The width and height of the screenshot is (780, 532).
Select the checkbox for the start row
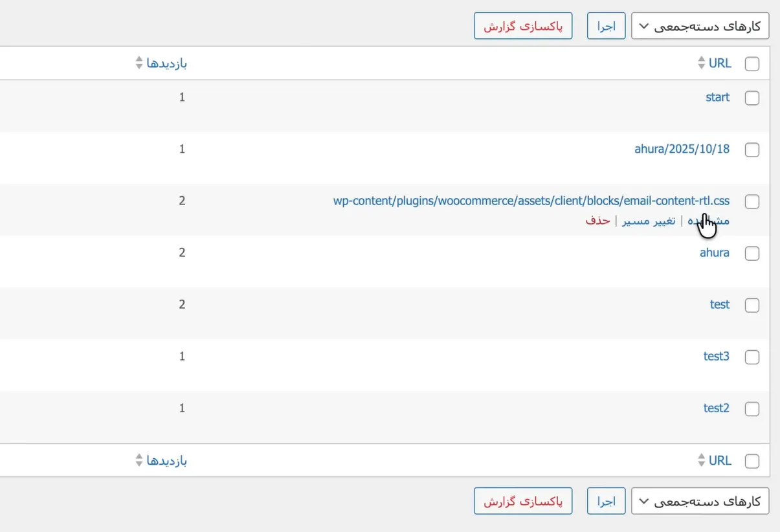[x=752, y=98]
